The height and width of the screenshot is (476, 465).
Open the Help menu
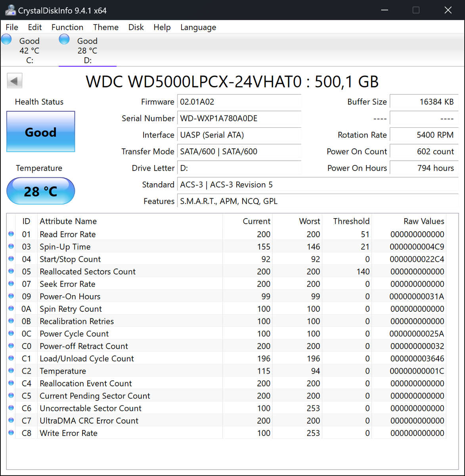162,27
